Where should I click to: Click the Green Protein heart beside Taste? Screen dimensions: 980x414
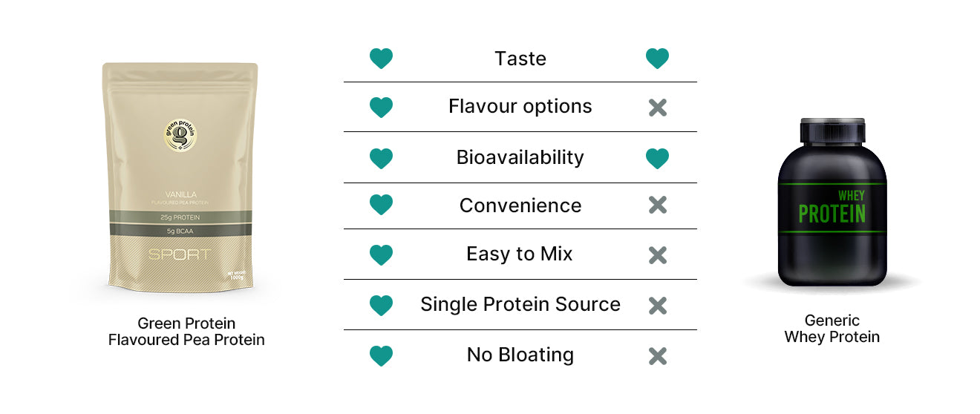[x=381, y=59]
